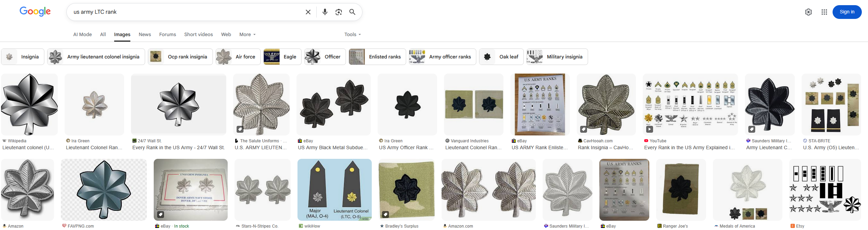Open the STA-BRITE insignia set image

(x=831, y=104)
